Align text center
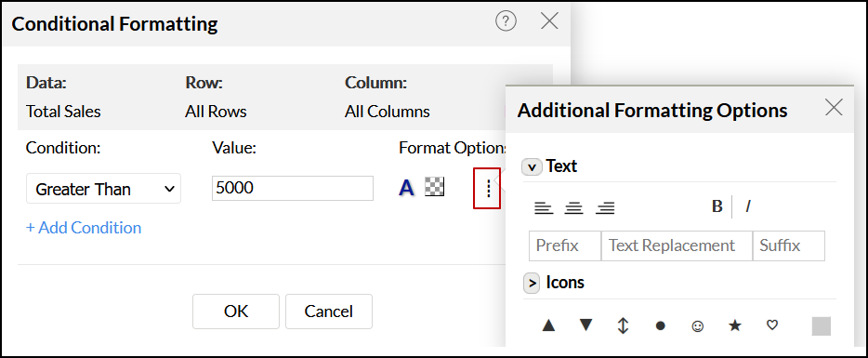 tap(574, 208)
